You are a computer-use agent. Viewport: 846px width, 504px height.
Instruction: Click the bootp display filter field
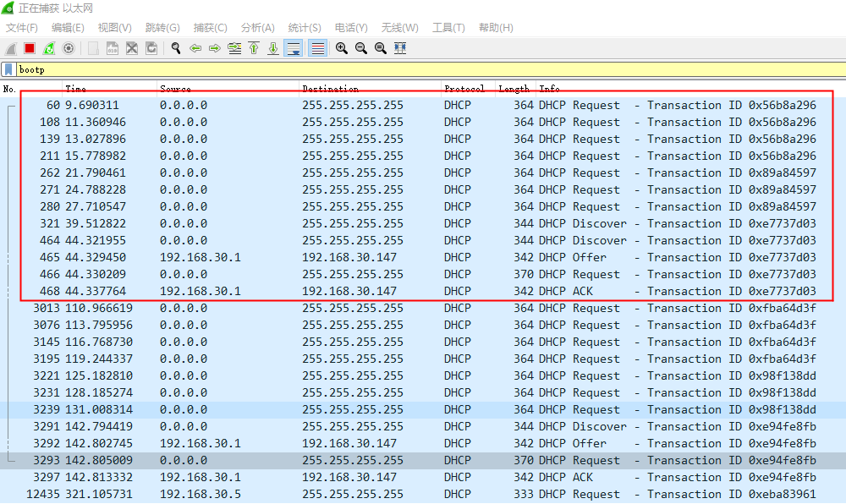(x=423, y=69)
